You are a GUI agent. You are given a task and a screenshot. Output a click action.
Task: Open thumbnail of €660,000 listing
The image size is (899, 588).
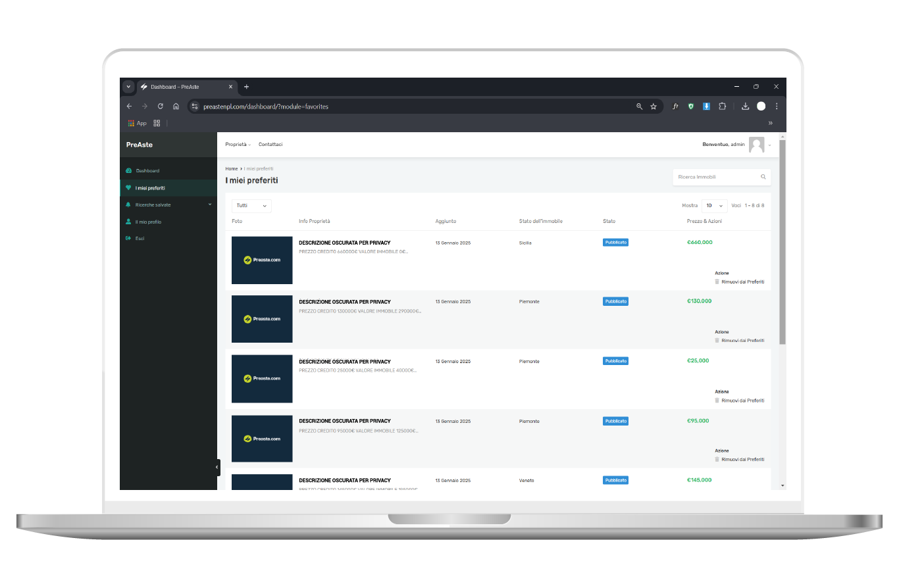pos(262,260)
